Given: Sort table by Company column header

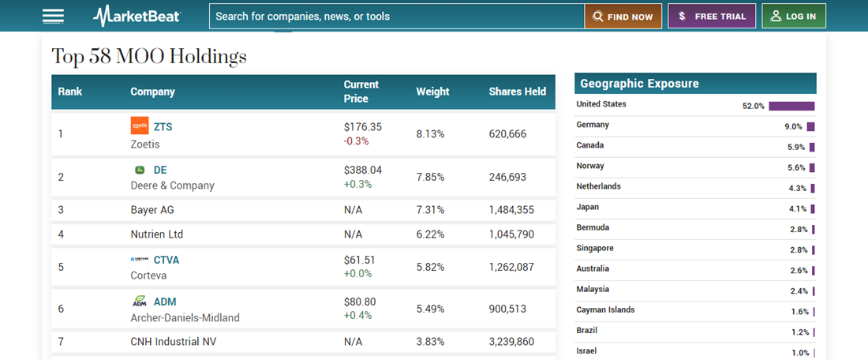Looking at the screenshot, I should coord(152,92).
